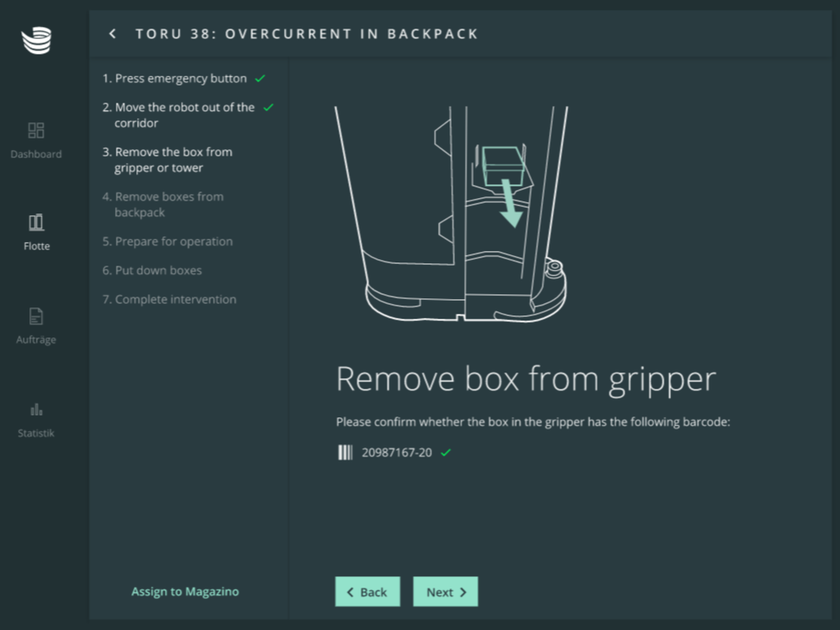Toggle barcode 20987167-20 confirmation checkmark

pos(445,452)
